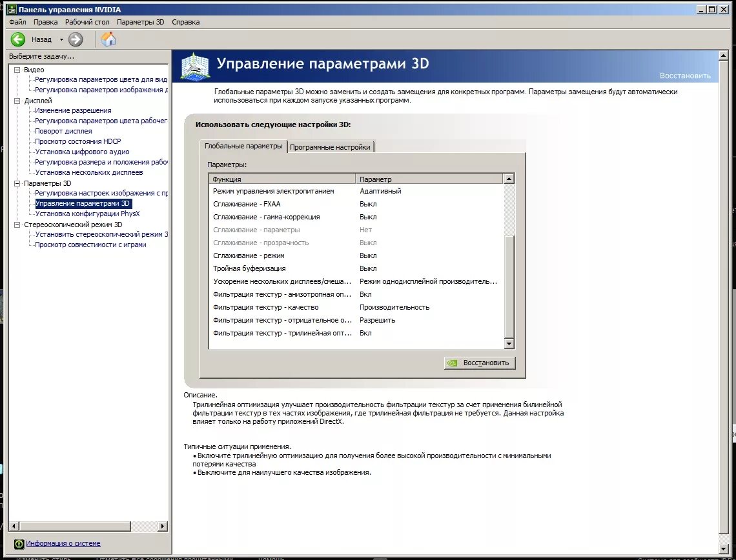Select Сглаживание - режим row
This screenshot has width=736, height=560.
coord(357,255)
